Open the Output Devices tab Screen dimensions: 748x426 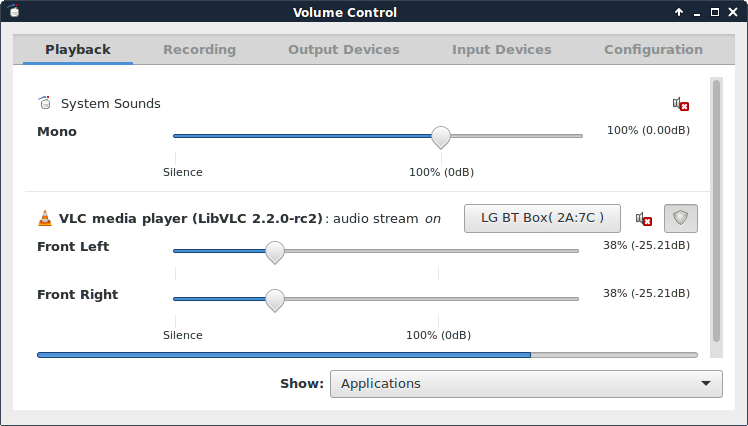coord(343,49)
